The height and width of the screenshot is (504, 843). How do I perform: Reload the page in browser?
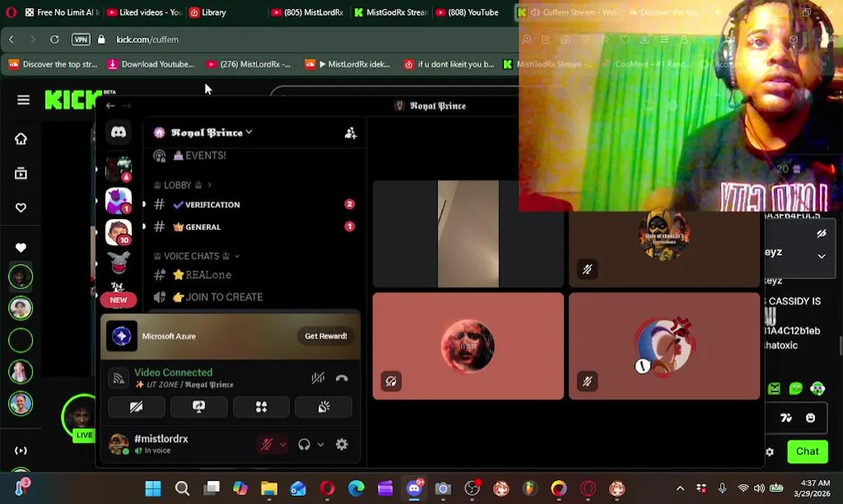coord(54,39)
